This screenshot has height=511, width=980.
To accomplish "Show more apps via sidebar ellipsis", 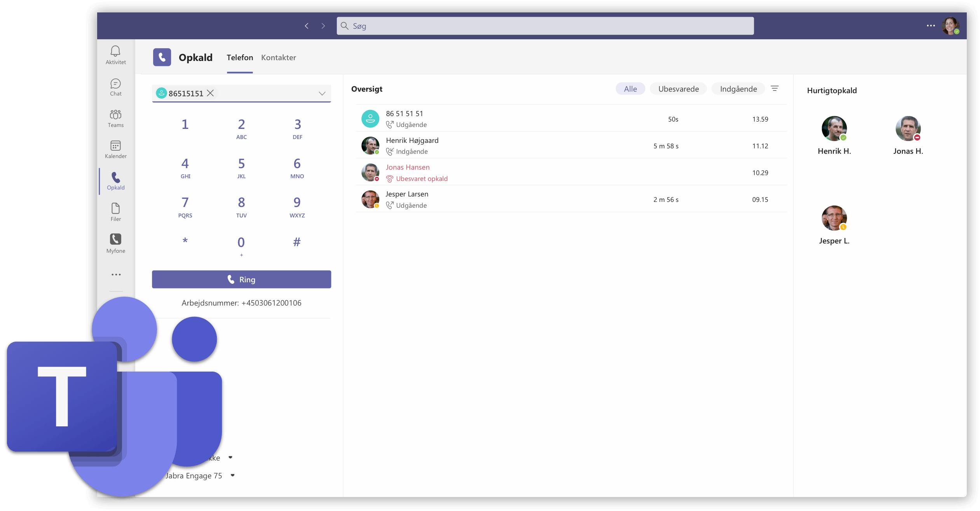I will (116, 275).
